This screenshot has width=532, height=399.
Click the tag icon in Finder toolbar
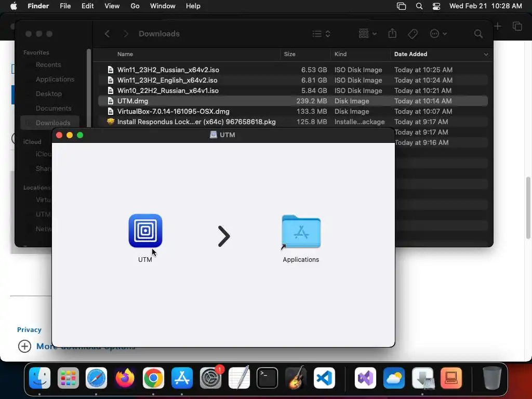[413, 34]
